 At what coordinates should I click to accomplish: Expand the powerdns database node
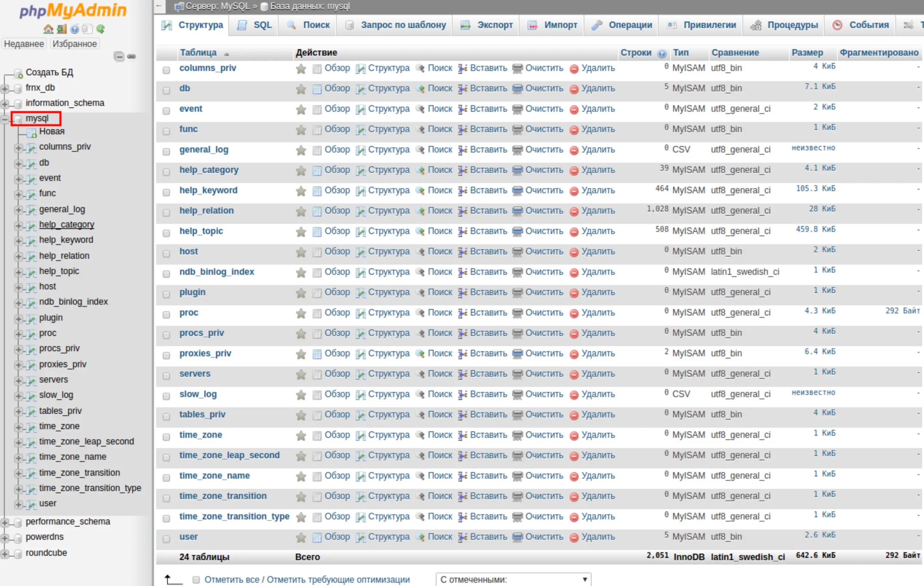pyautogui.click(x=5, y=538)
